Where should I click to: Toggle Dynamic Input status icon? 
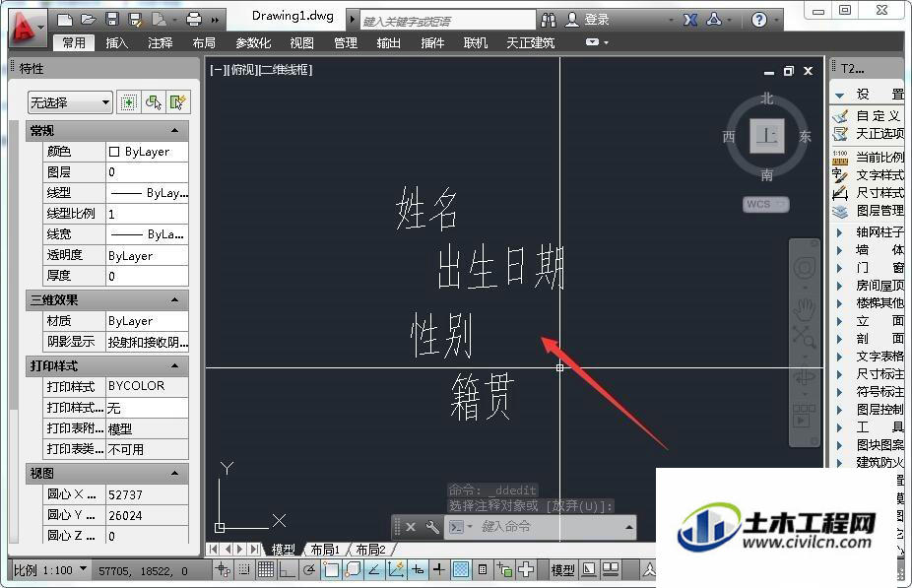[417, 570]
